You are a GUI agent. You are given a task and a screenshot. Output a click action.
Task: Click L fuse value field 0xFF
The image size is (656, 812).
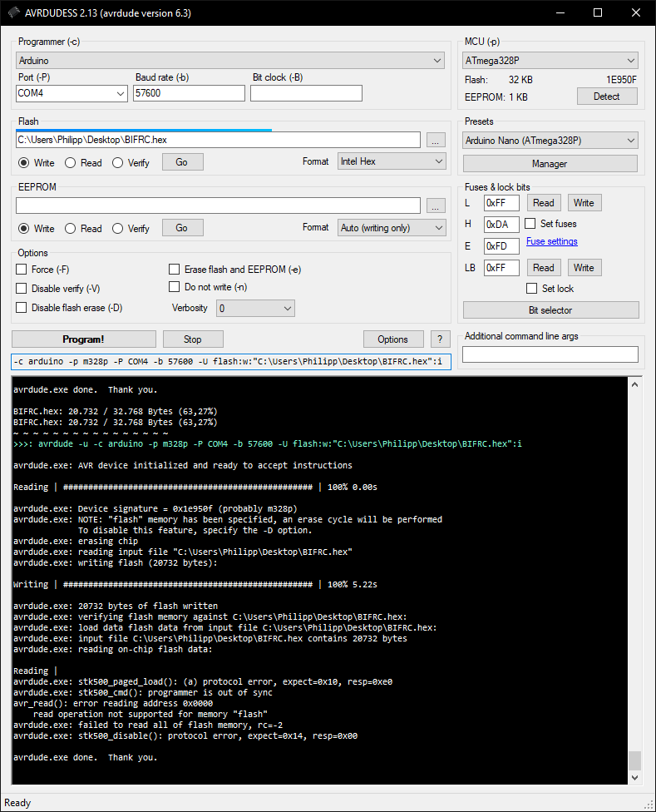[501, 203]
